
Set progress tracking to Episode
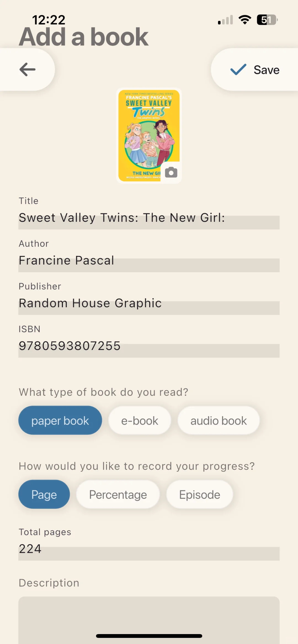coord(199,494)
